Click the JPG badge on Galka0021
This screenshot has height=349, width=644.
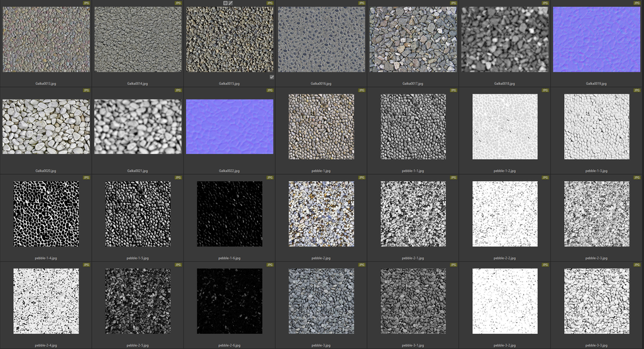tap(179, 91)
